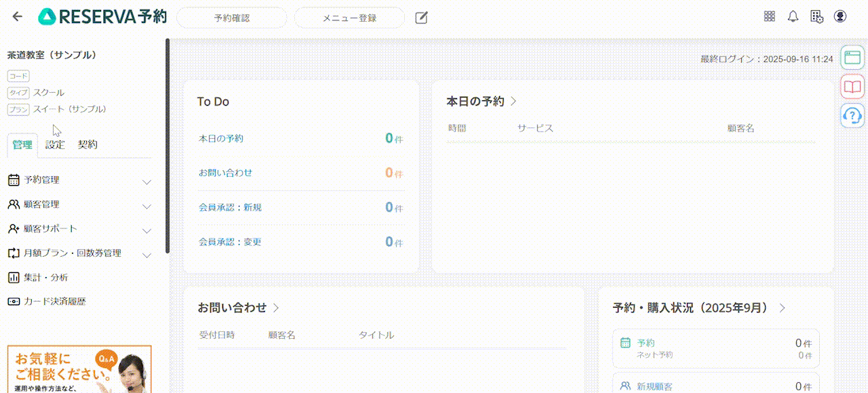Expand the 顧客管理 chevron
Screen dimensions: 868x393
pos(146,206)
